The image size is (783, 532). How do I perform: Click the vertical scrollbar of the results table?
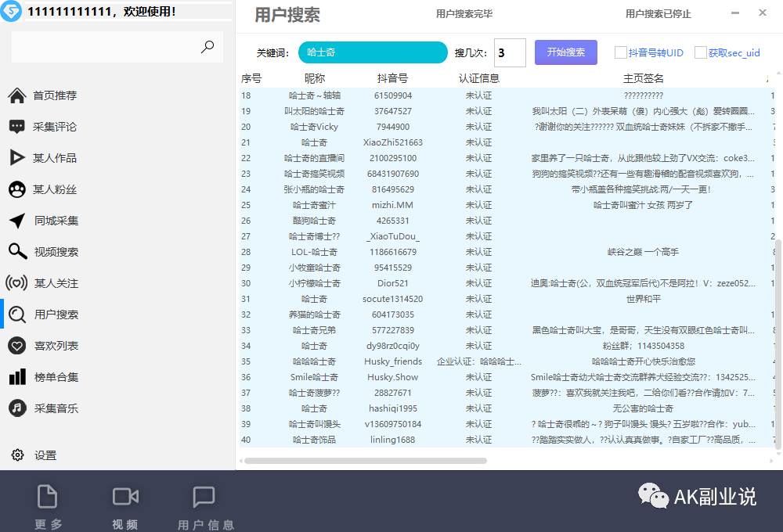pos(778,344)
